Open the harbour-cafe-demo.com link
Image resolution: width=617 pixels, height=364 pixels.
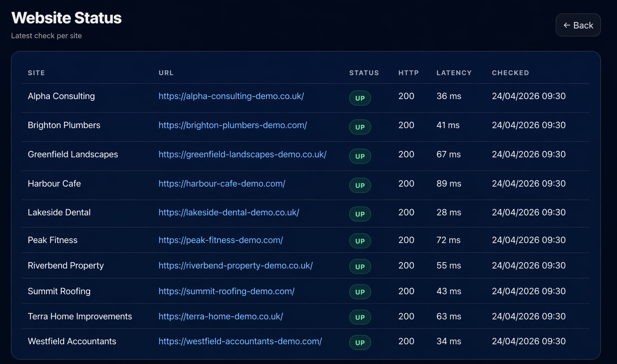[x=222, y=184]
